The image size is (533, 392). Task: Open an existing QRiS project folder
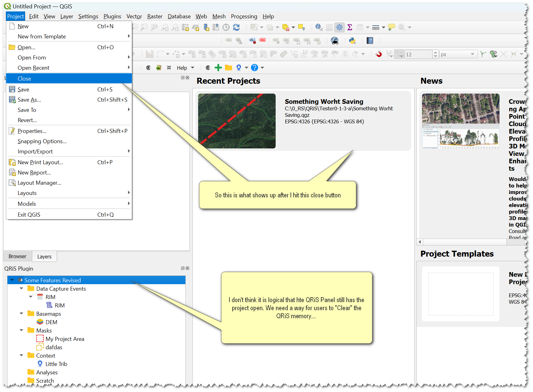228,68
